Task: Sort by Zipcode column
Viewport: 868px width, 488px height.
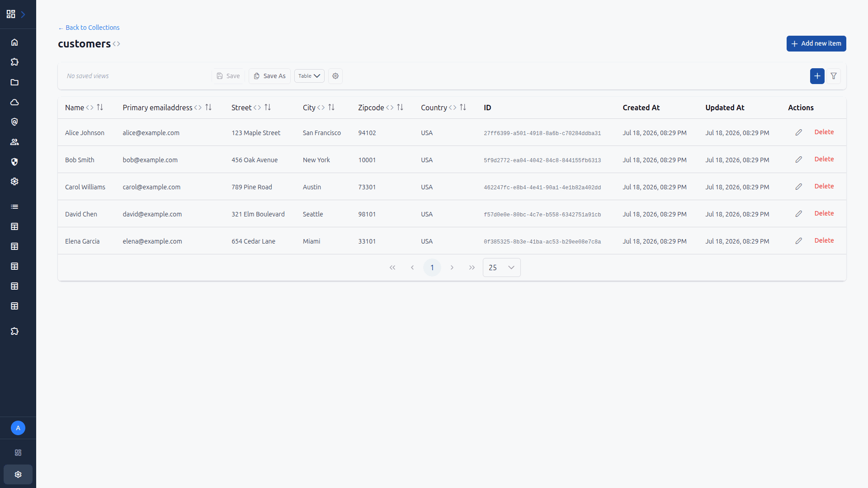Action: point(400,108)
